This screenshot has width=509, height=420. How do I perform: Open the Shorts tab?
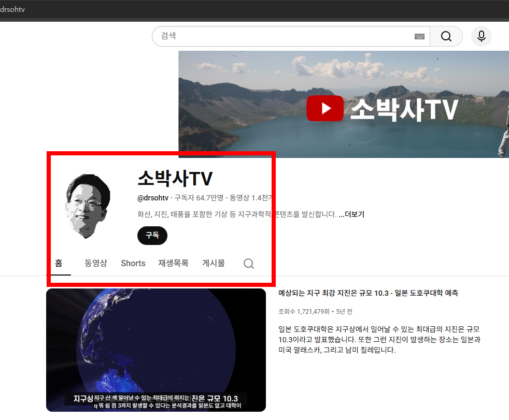[x=133, y=263]
